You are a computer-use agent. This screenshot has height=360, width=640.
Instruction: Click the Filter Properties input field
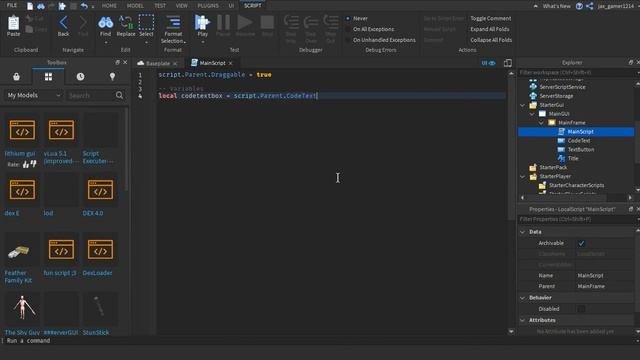[576, 219]
